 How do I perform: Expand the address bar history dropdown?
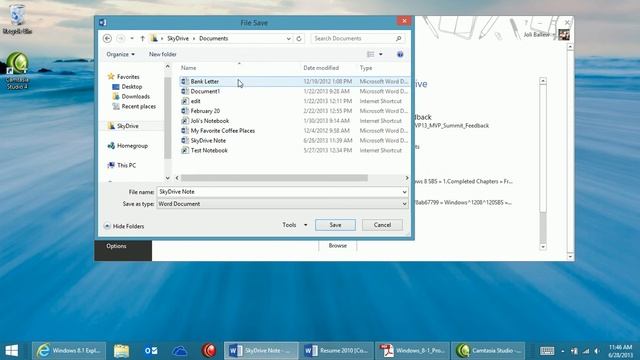[289, 38]
